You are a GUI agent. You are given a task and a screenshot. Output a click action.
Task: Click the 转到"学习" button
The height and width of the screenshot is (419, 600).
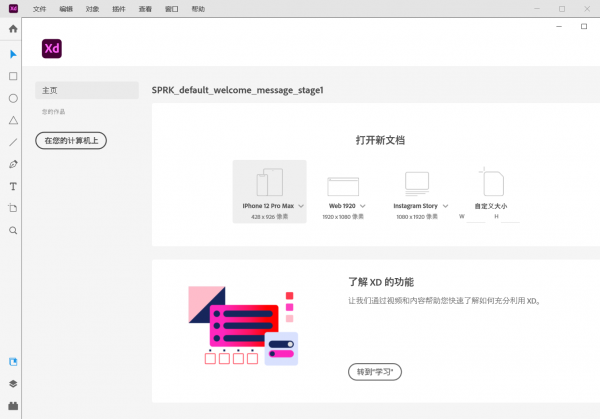pos(375,371)
